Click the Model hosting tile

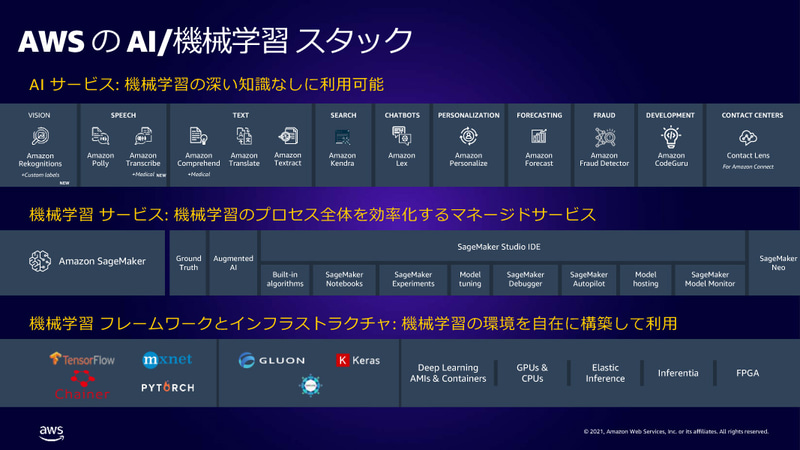tap(645, 279)
